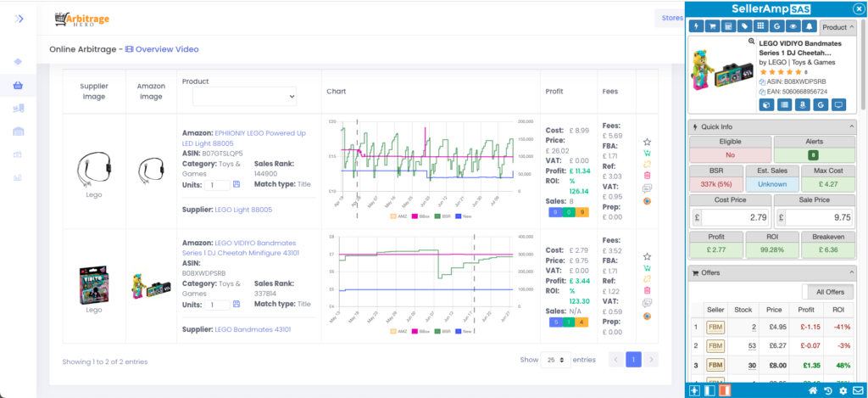Copy the ASIN B08XWDPSRB in SellerAmp

762,82
